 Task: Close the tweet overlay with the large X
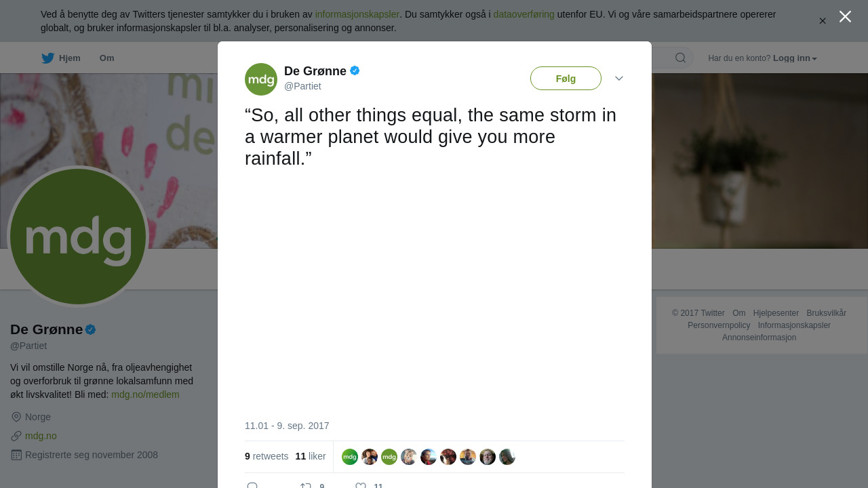pos(845,16)
